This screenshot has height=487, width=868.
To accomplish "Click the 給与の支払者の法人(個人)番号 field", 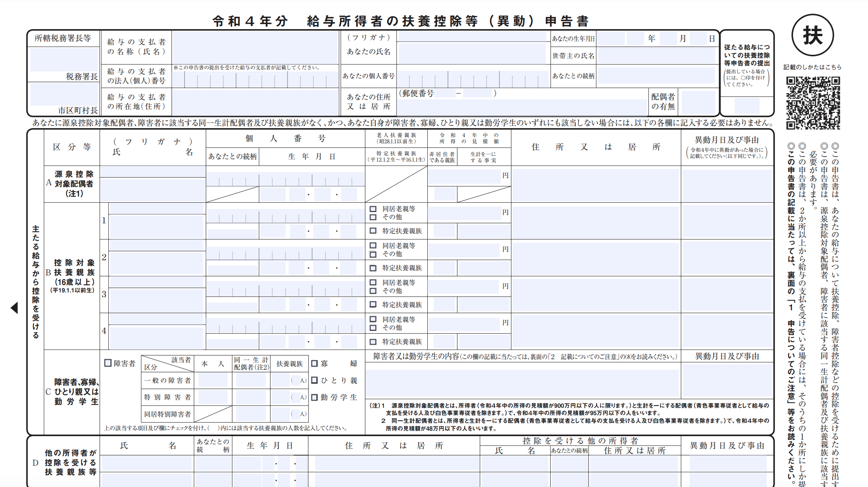I will coord(255,80).
